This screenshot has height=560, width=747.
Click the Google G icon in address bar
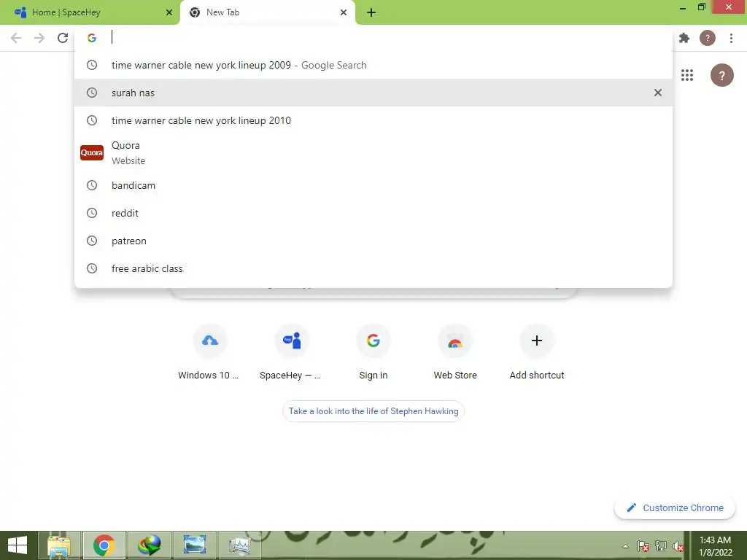92,38
